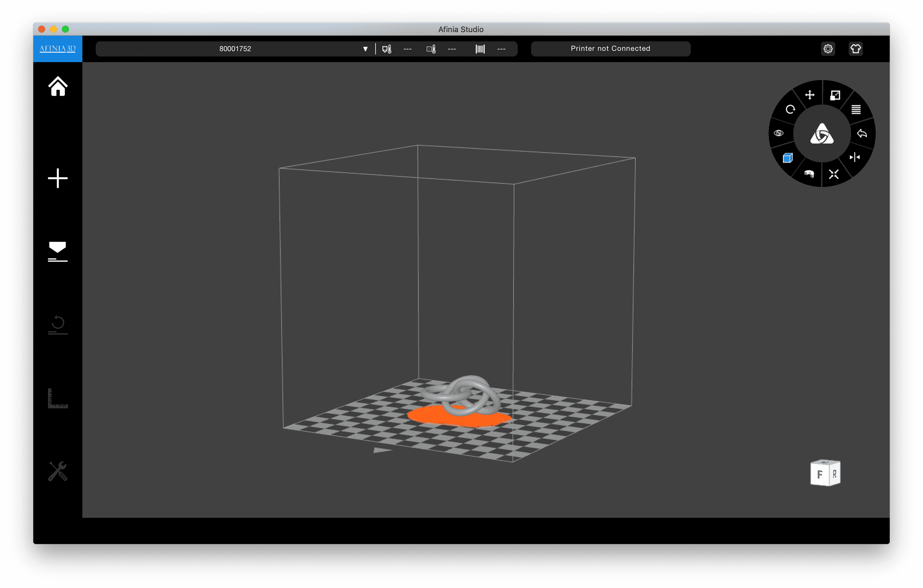Select the Move tool on the wheel
Image resolution: width=923 pixels, height=588 pixels.
click(809, 95)
